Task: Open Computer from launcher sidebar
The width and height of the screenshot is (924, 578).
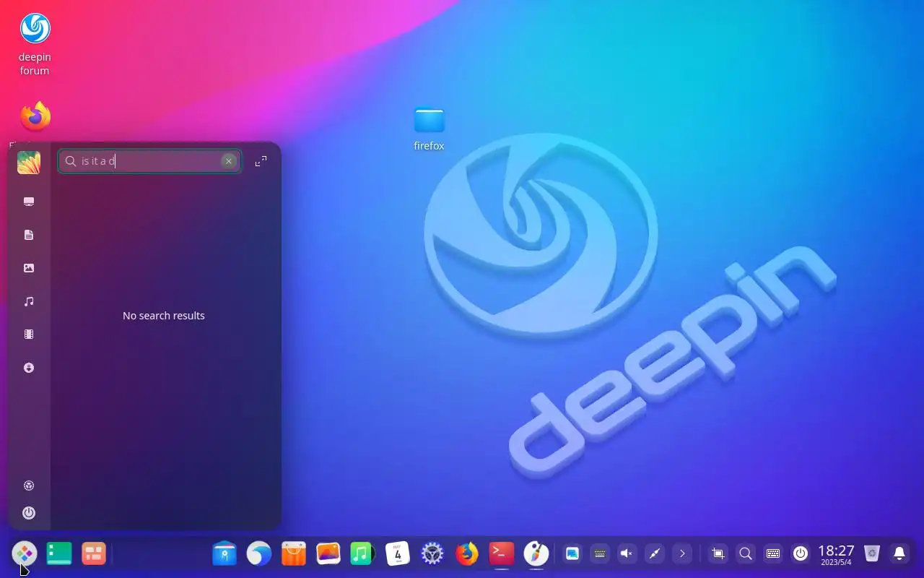Action: point(29,202)
